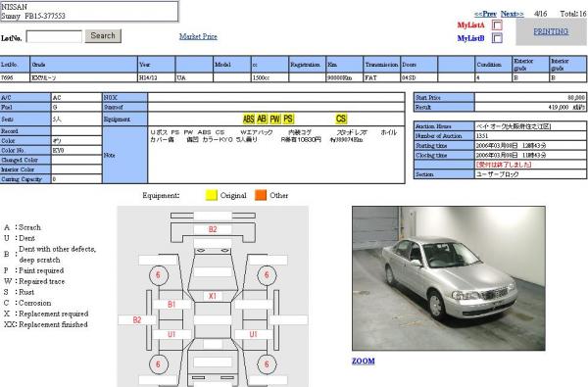Click the LotNo. search input field
The image size is (588, 387).
click(54, 37)
